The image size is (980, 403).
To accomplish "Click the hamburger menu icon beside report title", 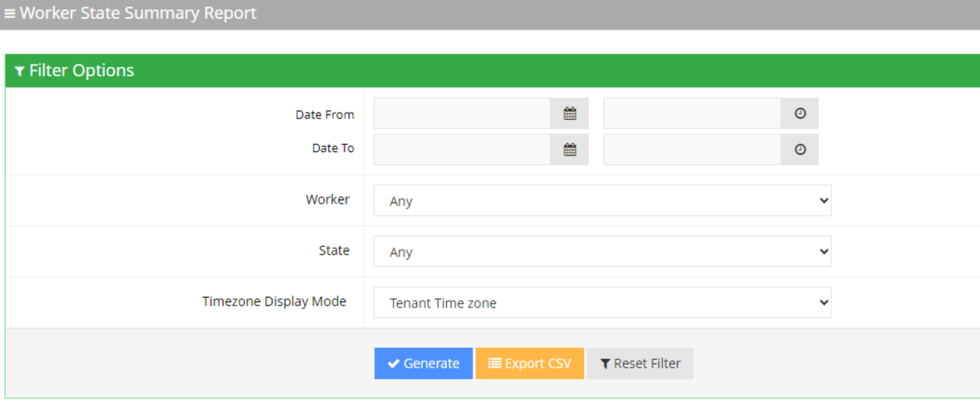I will [10, 13].
